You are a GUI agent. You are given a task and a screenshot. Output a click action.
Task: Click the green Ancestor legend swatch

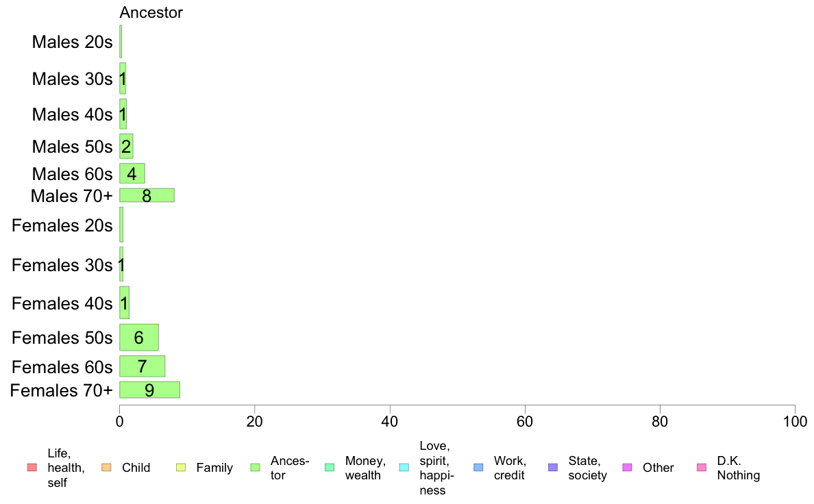click(256, 468)
